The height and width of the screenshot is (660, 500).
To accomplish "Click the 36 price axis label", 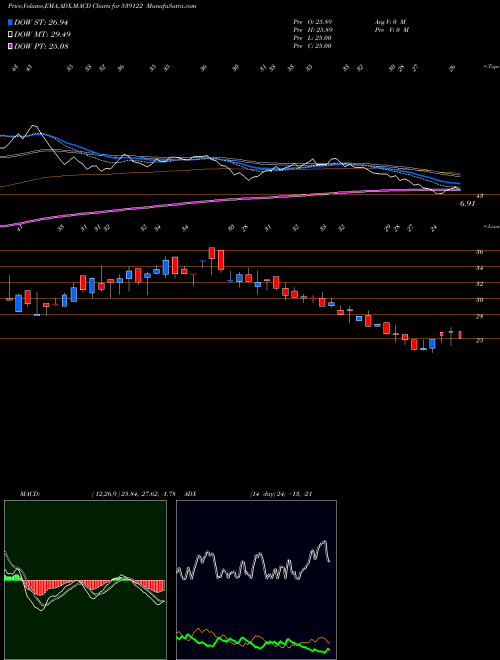I will pyautogui.click(x=479, y=252).
